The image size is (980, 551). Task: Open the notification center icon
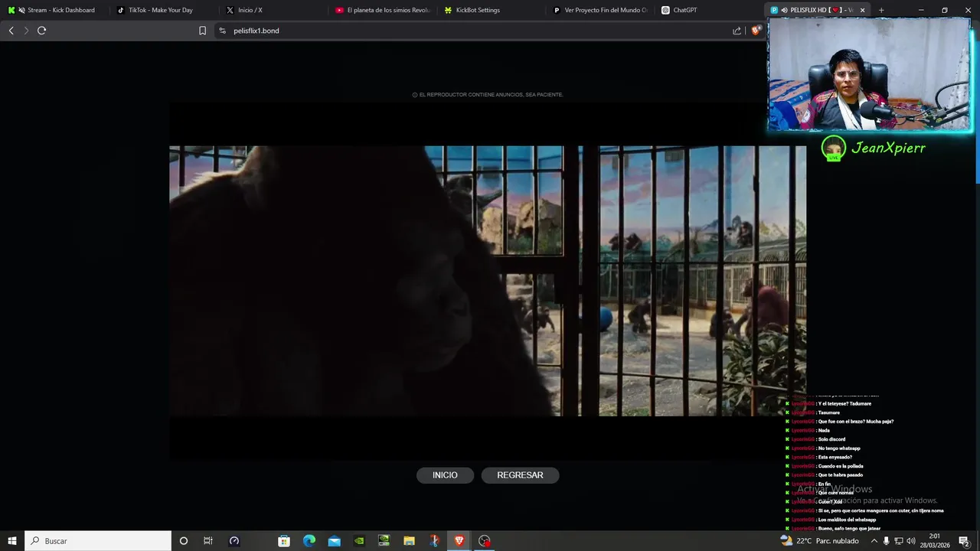tap(964, 541)
